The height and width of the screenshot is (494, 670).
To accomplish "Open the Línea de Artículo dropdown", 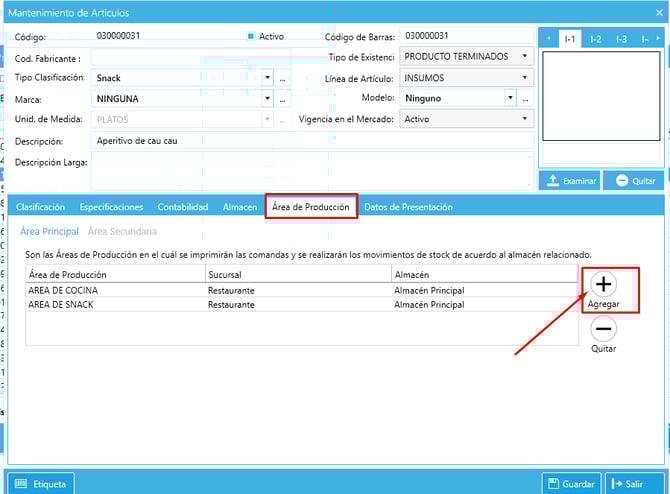I will [525, 77].
